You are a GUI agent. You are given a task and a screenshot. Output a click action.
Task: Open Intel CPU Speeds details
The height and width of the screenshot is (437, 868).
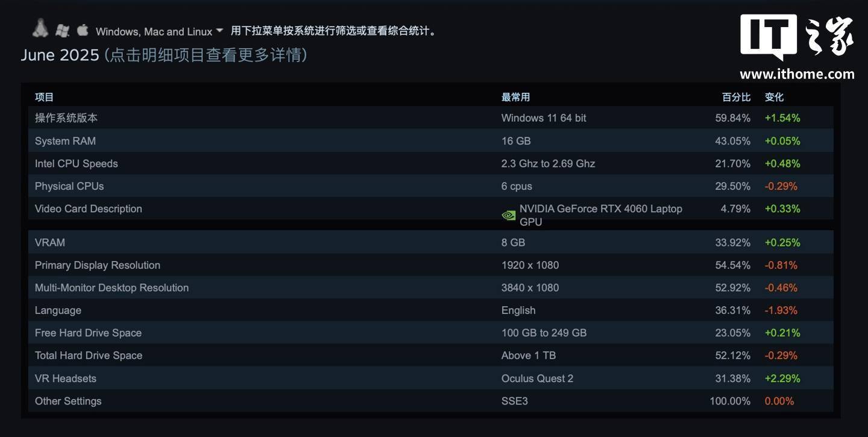click(430, 163)
